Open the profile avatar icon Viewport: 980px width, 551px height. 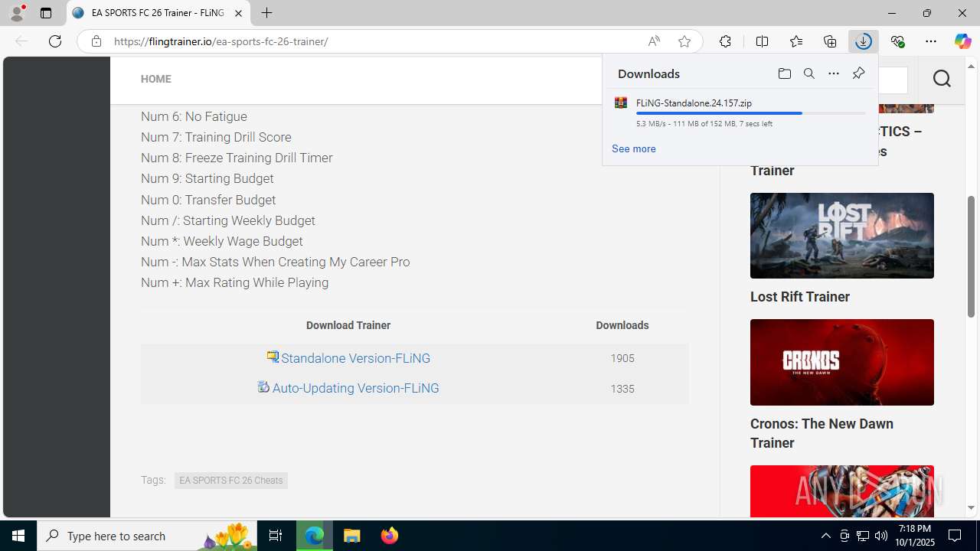(17, 13)
